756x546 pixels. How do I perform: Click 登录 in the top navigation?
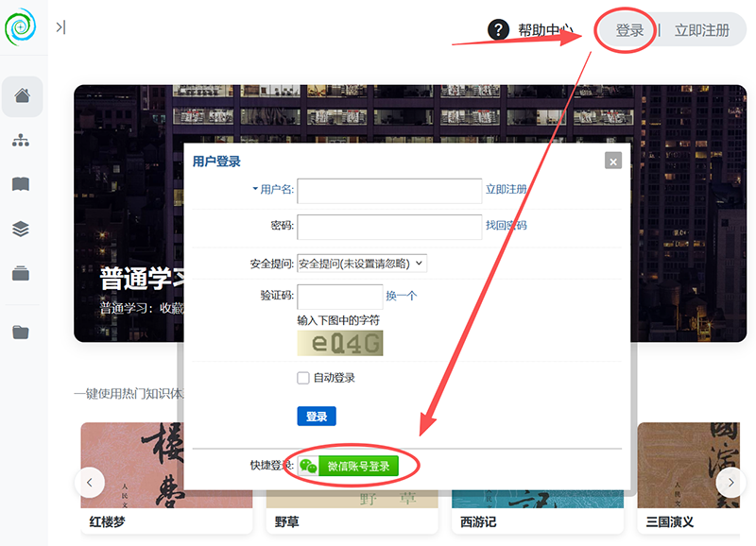pyautogui.click(x=629, y=30)
